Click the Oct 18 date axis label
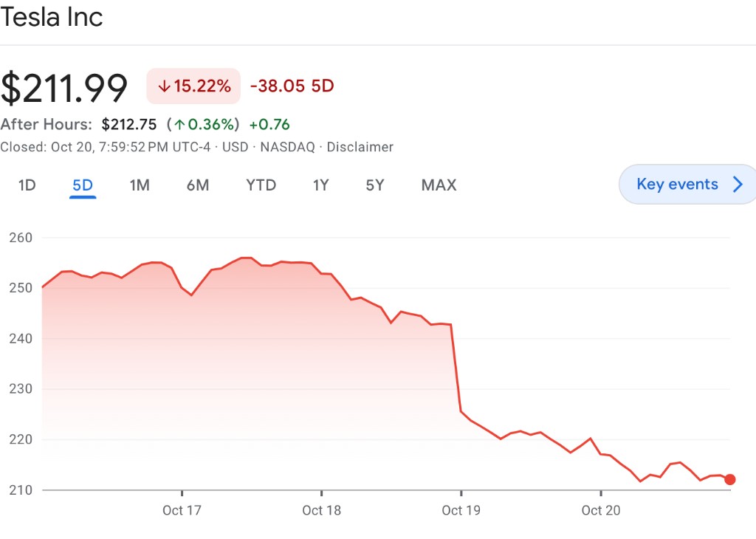This screenshot has width=756, height=539. (x=322, y=510)
